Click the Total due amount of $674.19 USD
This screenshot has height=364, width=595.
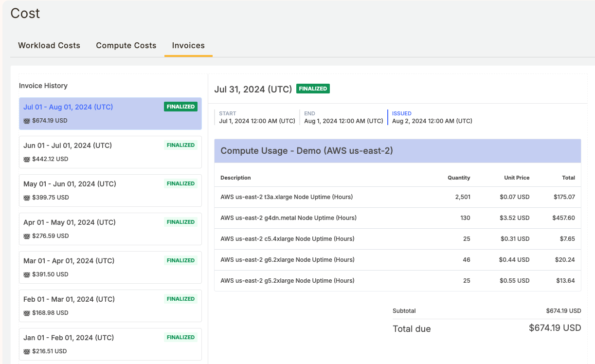[x=554, y=328]
